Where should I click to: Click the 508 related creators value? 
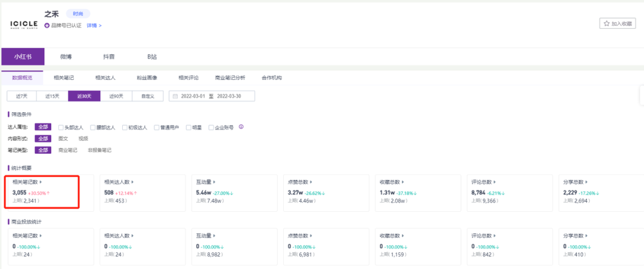pyautogui.click(x=109, y=192)
